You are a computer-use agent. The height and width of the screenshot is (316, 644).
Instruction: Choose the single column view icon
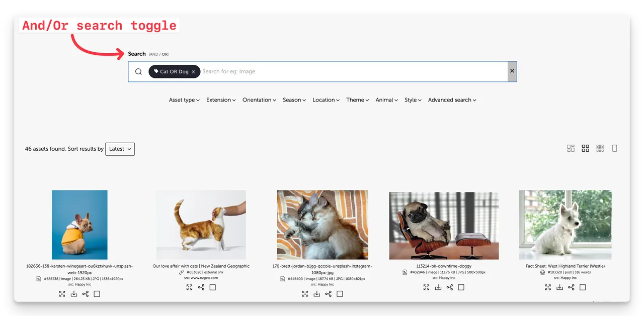click(614, 148)
